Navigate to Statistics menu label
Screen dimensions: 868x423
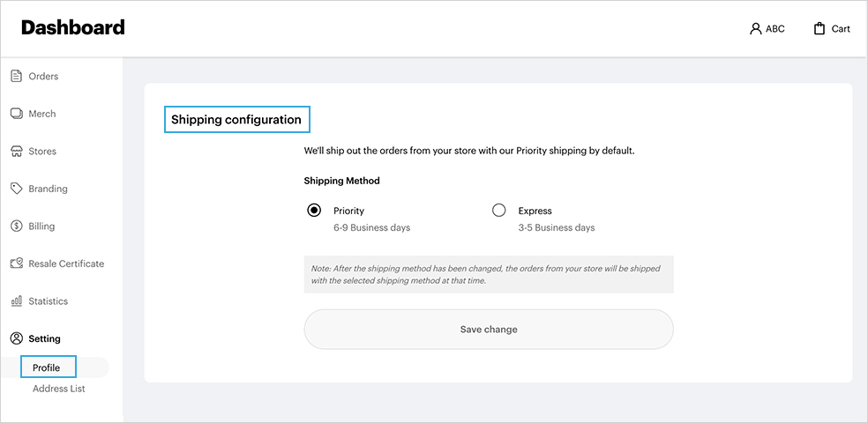click(48, 301)
